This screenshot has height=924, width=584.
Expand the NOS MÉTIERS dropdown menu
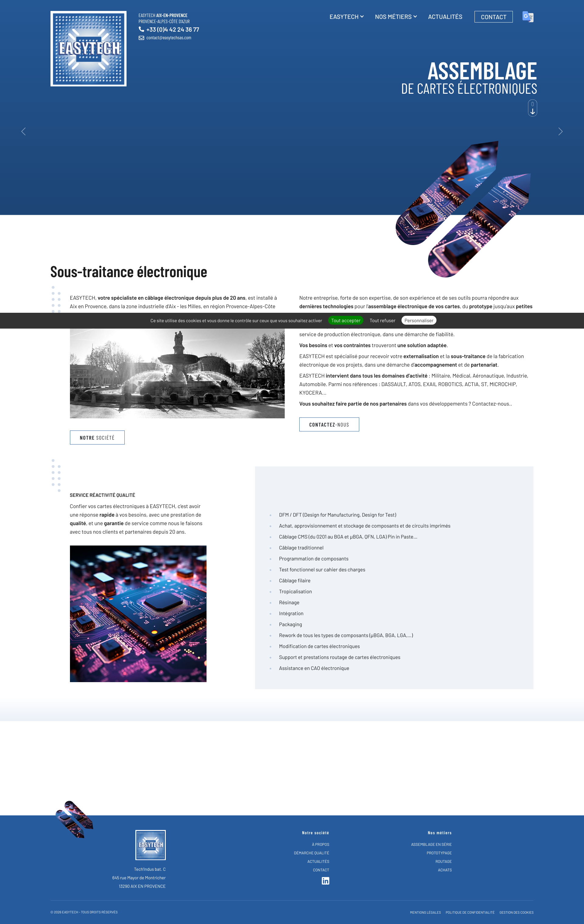(396, 17)
